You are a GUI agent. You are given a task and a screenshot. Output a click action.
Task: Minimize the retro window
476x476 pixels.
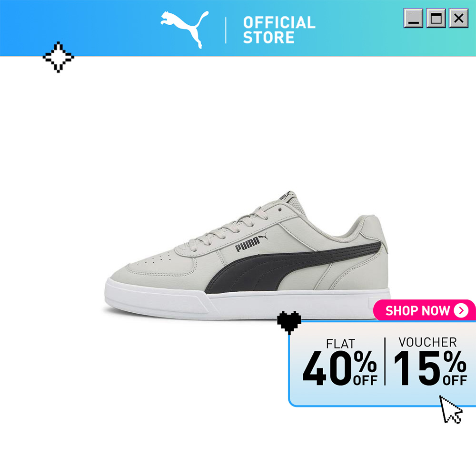coord(413,18)
